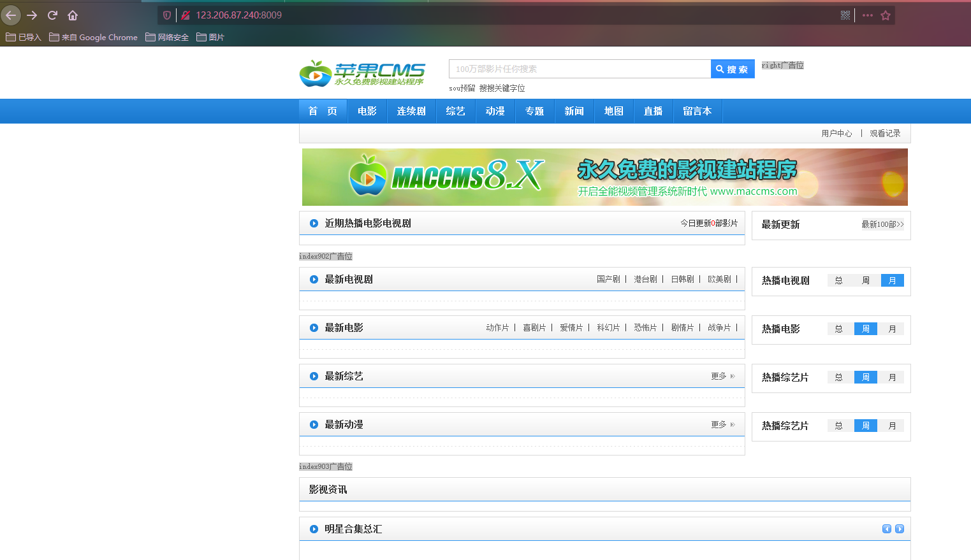Open the 科幻片 category link
971x560 pixels.
(x=608, y=327)
